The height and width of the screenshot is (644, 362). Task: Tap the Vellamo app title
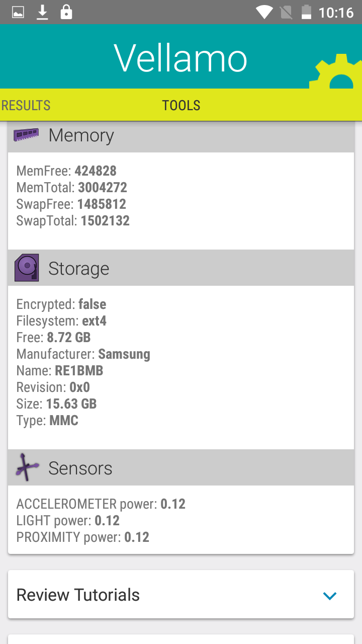point(181,58)
